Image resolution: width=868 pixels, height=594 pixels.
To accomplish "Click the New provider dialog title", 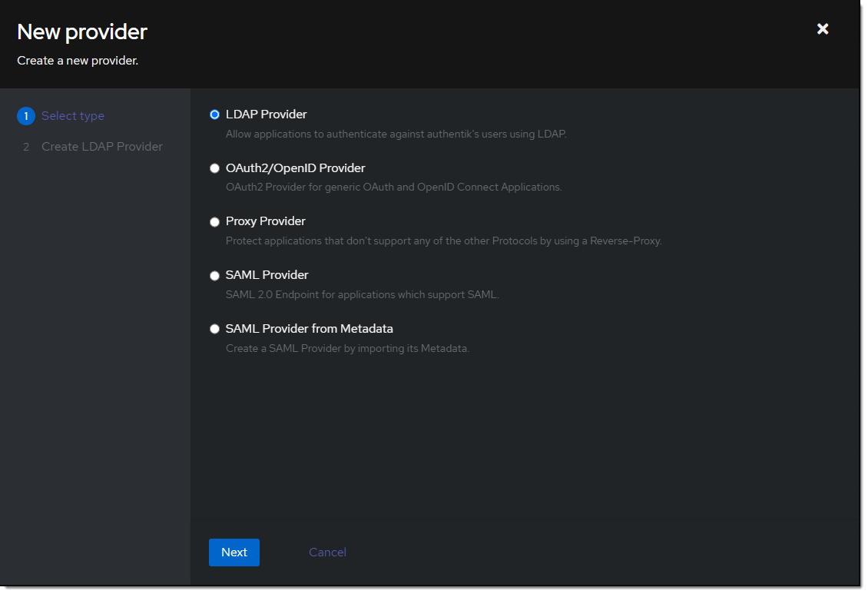I will tap(82, 32).
